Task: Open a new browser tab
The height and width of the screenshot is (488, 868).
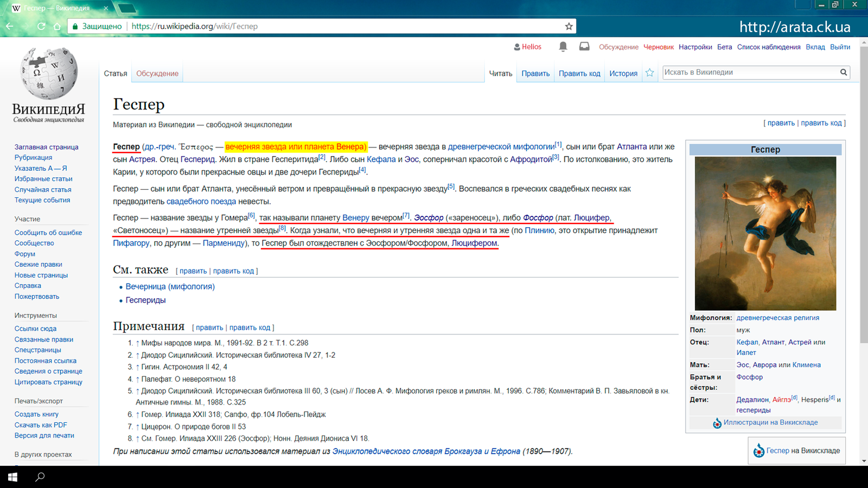Action: click(127, 8)
